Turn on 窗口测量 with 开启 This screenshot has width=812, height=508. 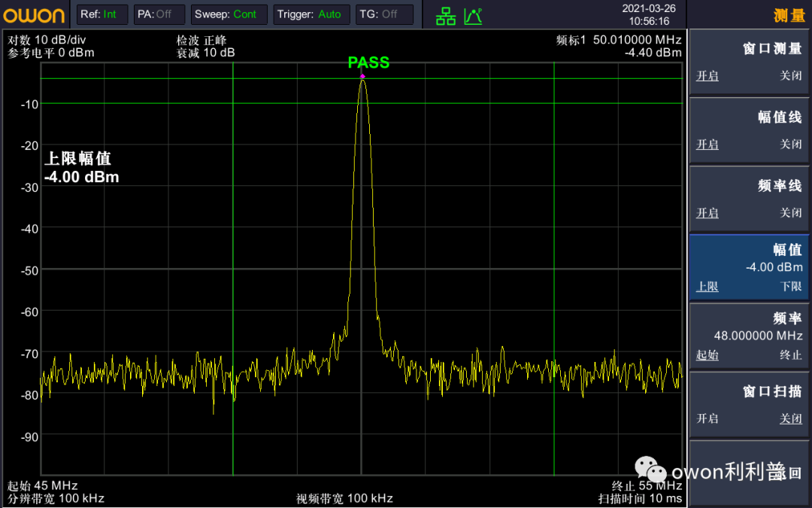[x=707, y=76]
